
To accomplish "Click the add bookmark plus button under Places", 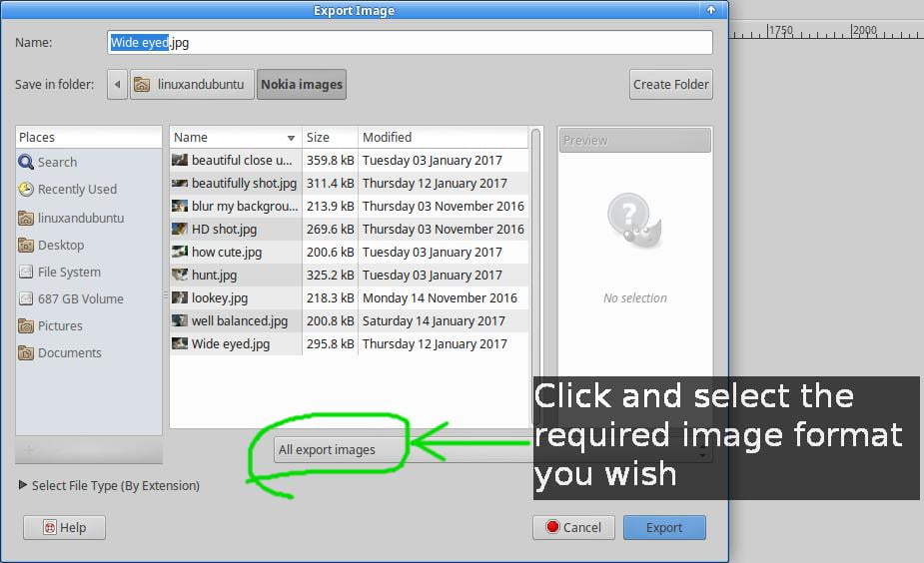I will tap(28, 450).
